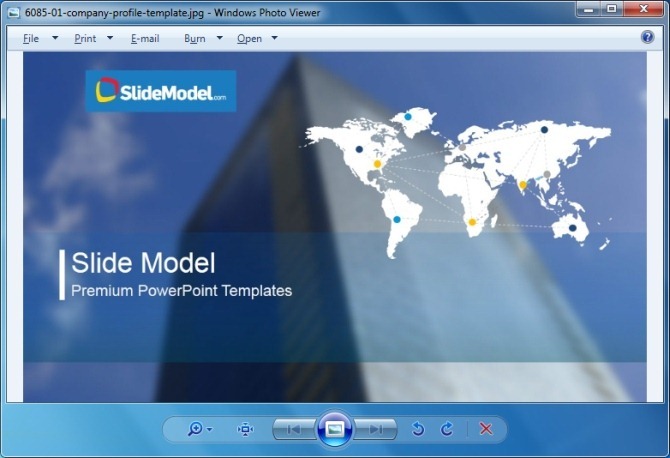The height and width of the screenshot is (458, 670).
Task: Rotate the image counterclockwise
Action: (418, 429)
